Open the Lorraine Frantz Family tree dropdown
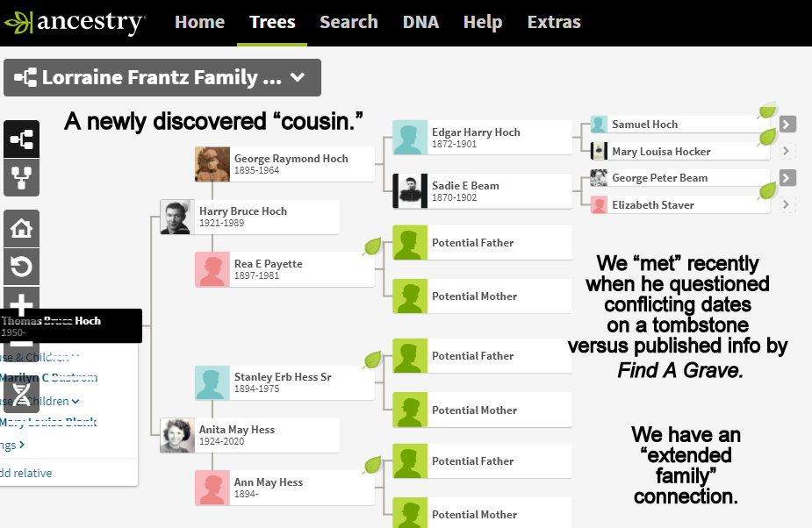The height and width of the screenshot is (528, 812). (x=162, y=78)
